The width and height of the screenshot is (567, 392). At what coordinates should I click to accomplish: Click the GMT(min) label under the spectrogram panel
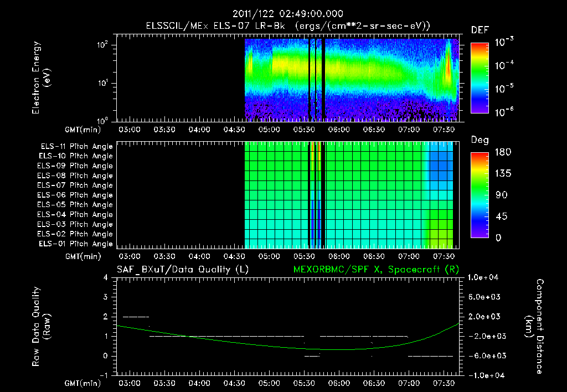pyautogui.click(x=83, y=130)
